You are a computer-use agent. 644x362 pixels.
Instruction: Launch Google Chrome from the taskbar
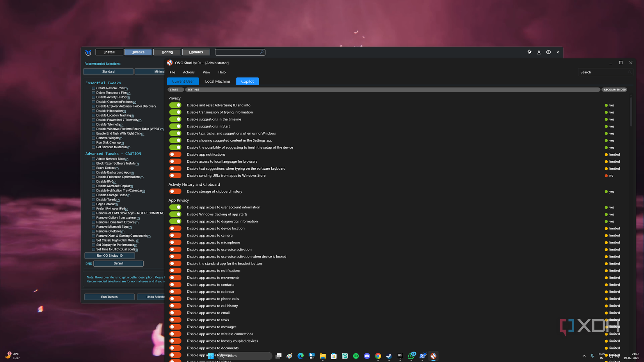click(378, 356)
